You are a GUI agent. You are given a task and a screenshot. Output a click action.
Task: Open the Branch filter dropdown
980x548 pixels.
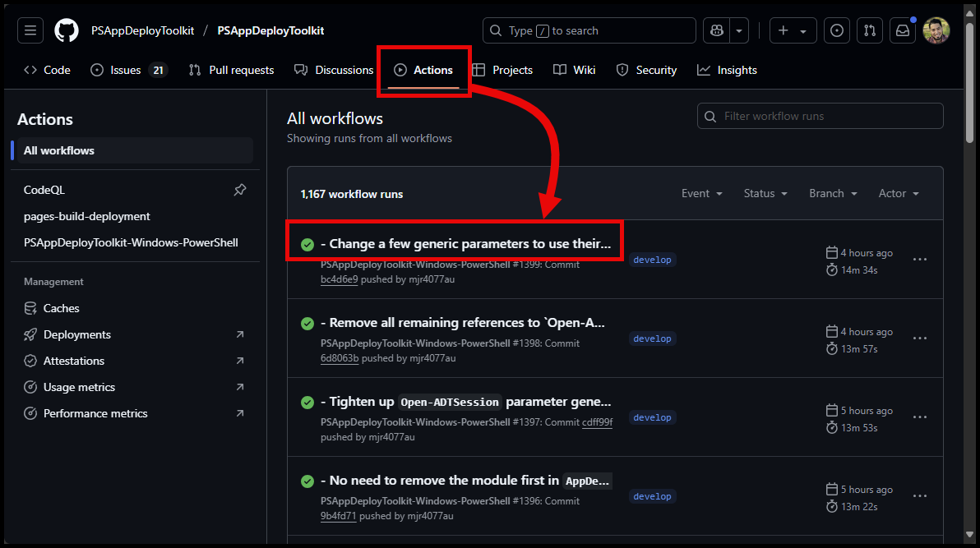[832, 193]
